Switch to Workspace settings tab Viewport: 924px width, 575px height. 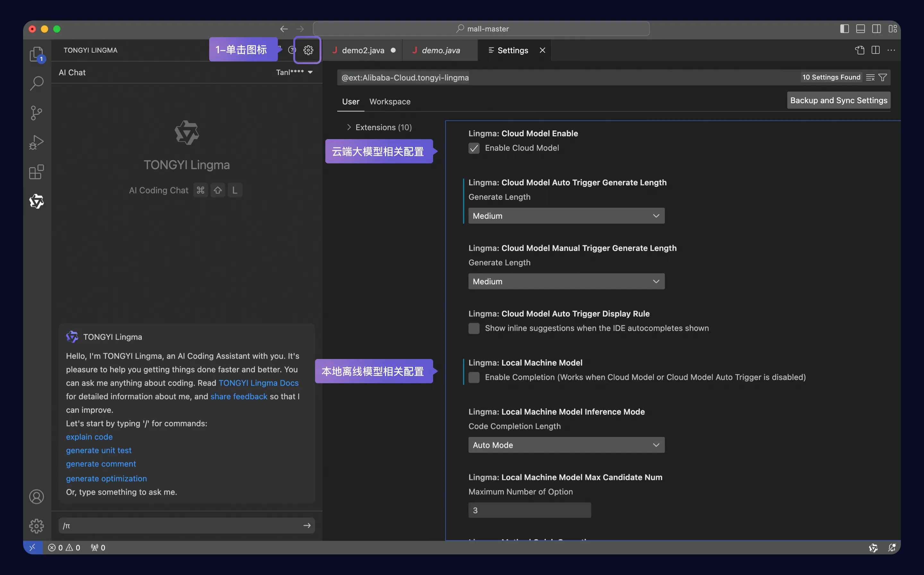click(390, 101)
